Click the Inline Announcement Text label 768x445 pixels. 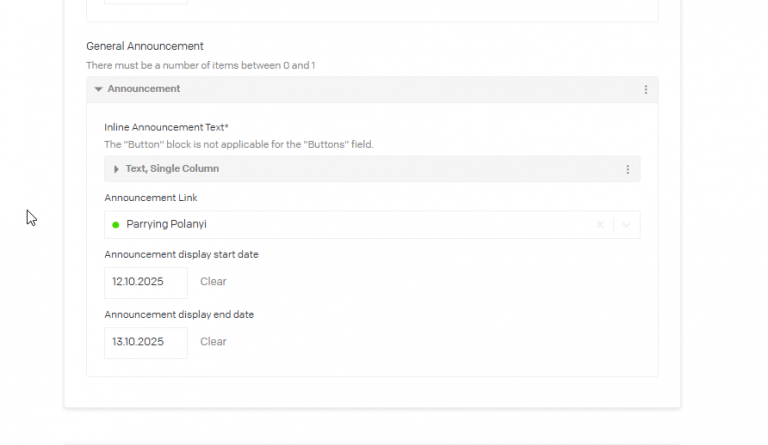coord(166,127)
